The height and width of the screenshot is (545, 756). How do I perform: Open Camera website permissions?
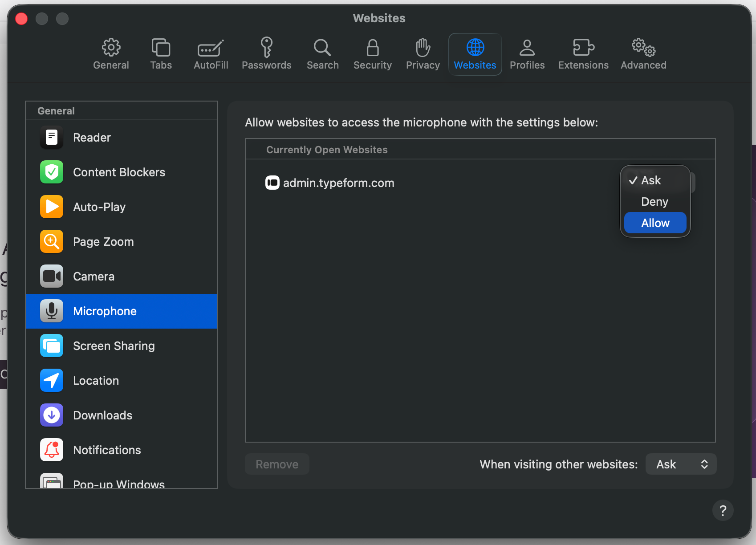pyautogui.click(x=122, y=277)
